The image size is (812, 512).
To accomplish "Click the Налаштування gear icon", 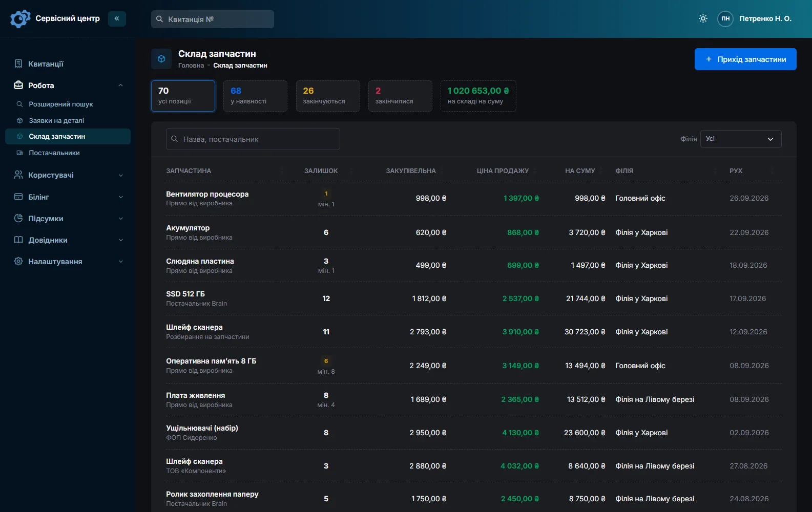I will click(18, 261).
